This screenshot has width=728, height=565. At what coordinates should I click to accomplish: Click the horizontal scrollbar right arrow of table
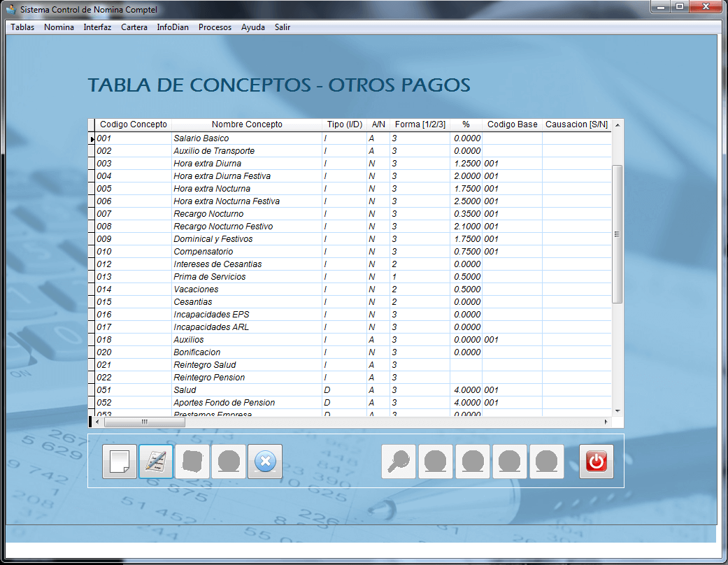606,422
